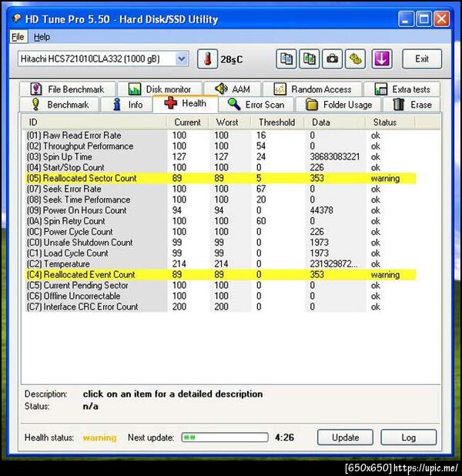
Task: Open the Folder Usage tab
Action: 339,105
